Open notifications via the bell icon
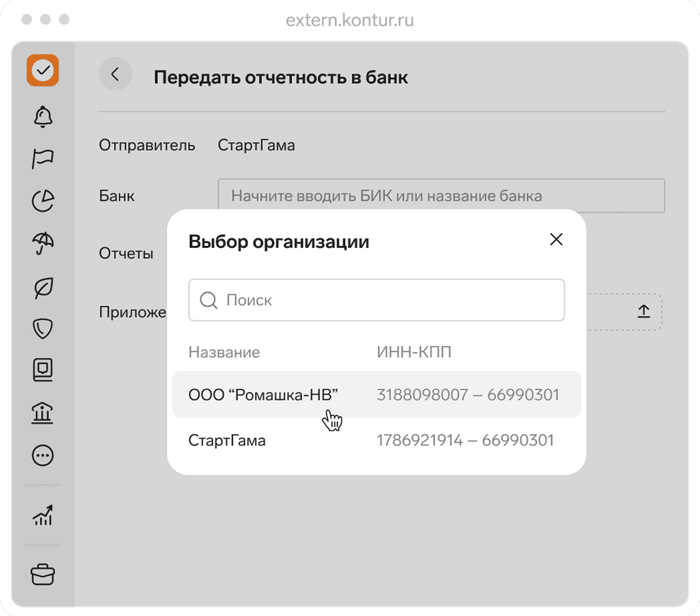The width and height of the screenshot is (700, 616). pyautogui.click(x=42, y=117)
